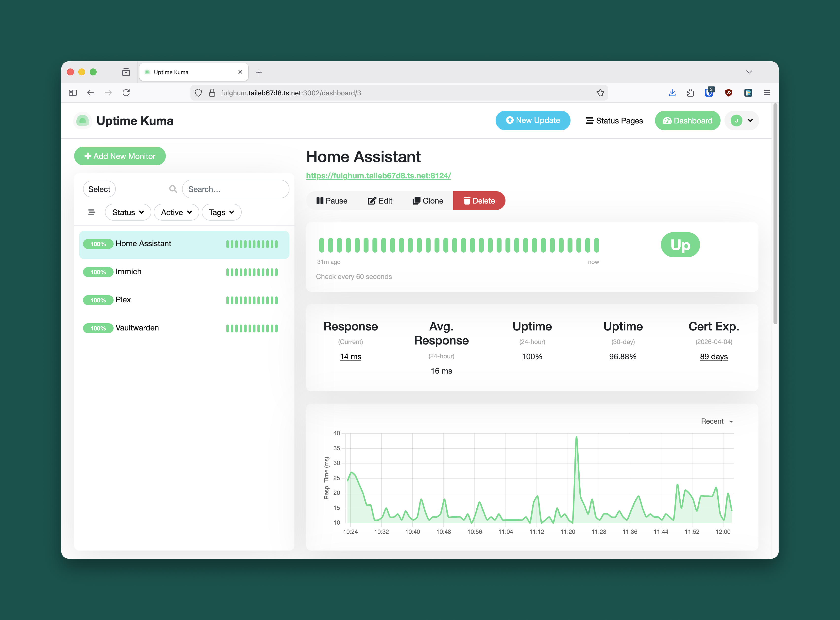
Task: Delete the Home Assistant monitor
Action: click(479, 200)
